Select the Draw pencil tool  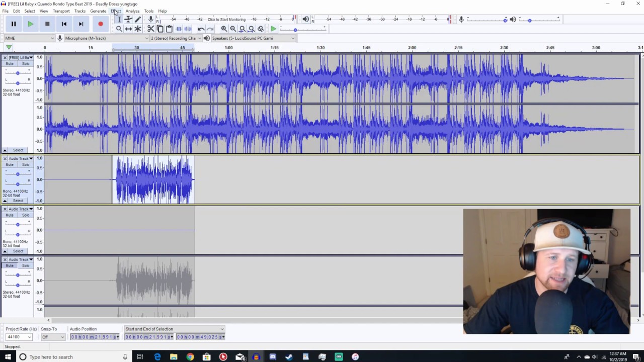(138, 19)
